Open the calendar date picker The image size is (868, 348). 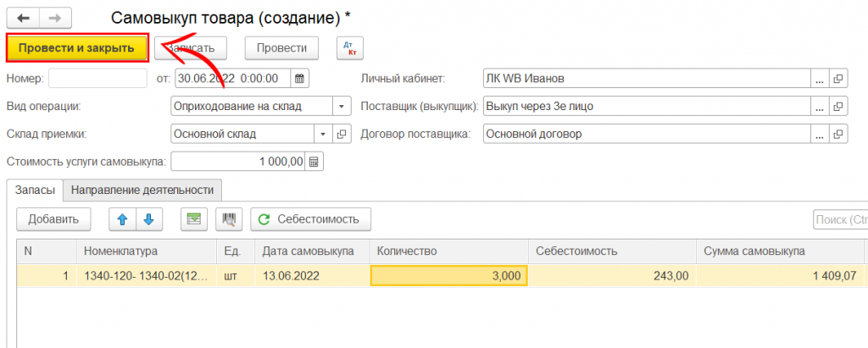[298, 79]
